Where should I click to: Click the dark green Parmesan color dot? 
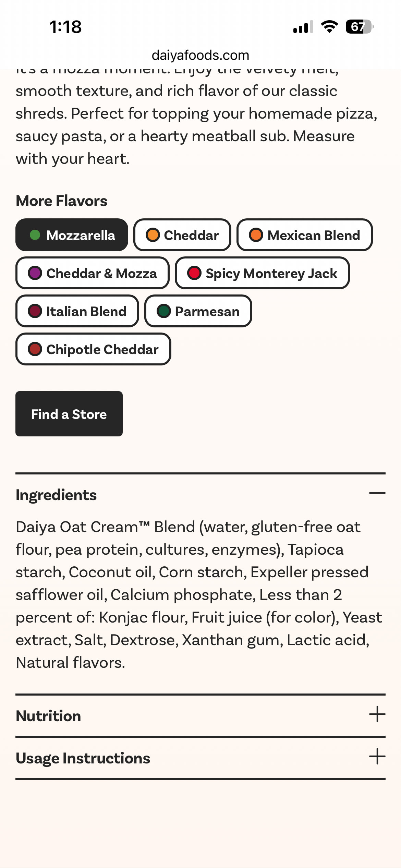click(164, 311)
